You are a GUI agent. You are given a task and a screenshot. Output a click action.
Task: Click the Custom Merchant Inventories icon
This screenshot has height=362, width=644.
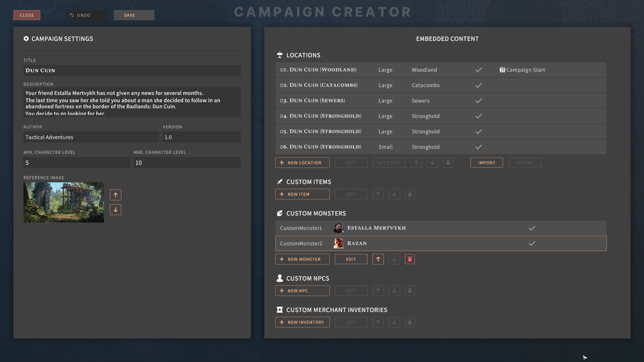[x=280, y=310]
